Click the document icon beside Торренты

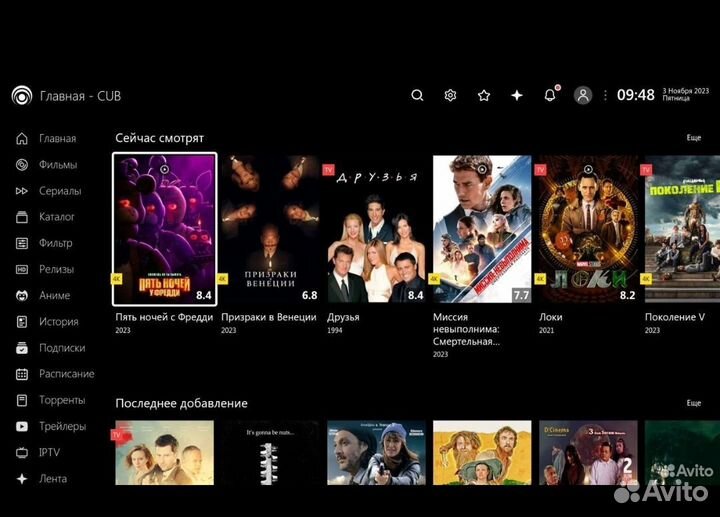[x=22, y=400]
